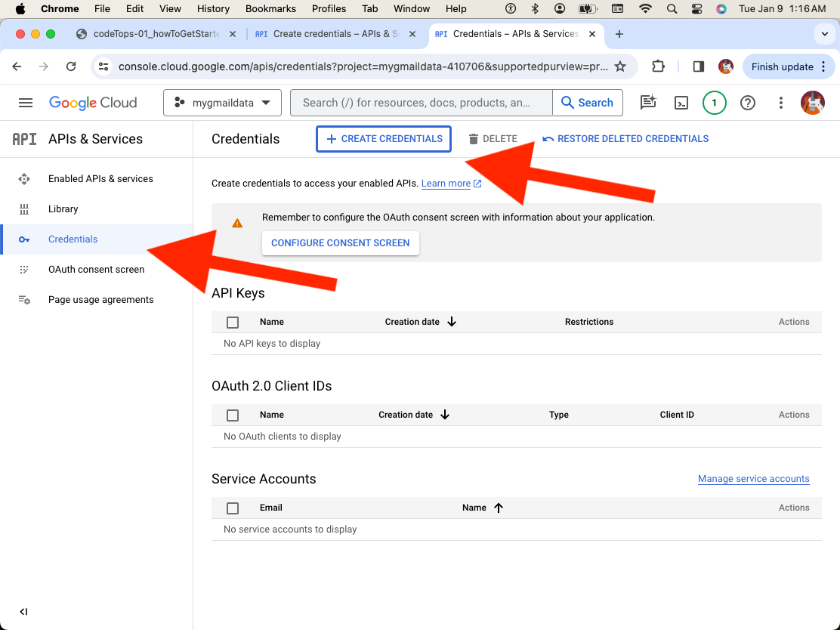The width and height of the screenshot is (840, 630).
Task: Switch to the Create credentials tab
Action: [x=336, y=34]
